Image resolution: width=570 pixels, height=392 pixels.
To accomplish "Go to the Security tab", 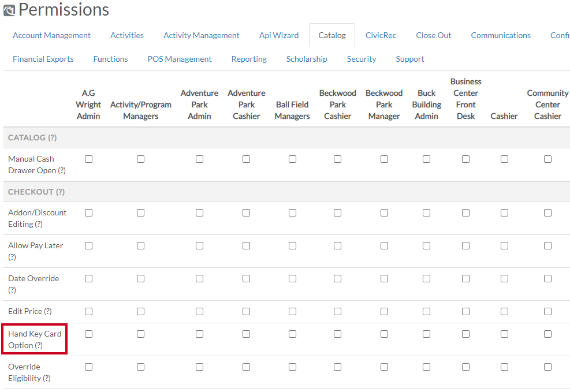I will click(x=362, y=59).
